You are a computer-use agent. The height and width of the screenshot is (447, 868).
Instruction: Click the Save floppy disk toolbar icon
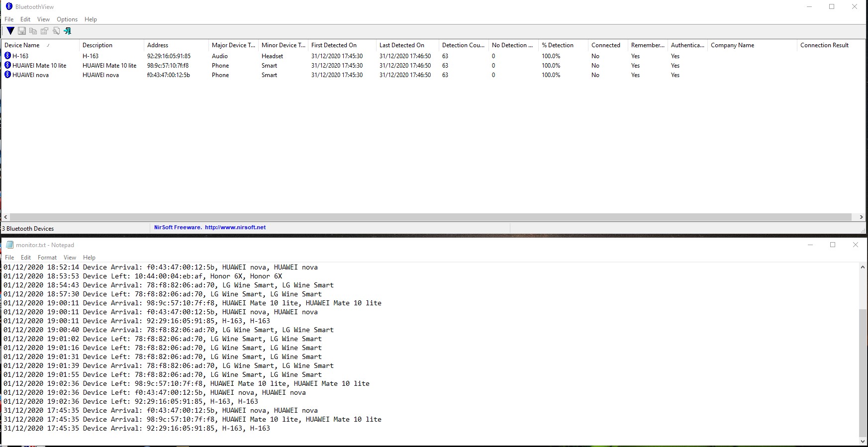(x=21, y=31)
